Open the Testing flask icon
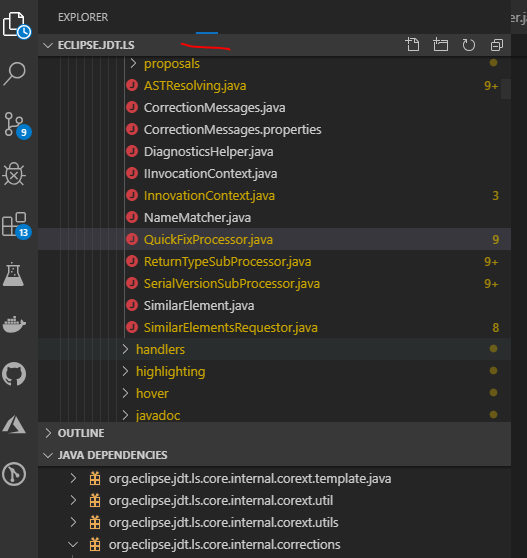Screen dimensions: 527x558 14,274
